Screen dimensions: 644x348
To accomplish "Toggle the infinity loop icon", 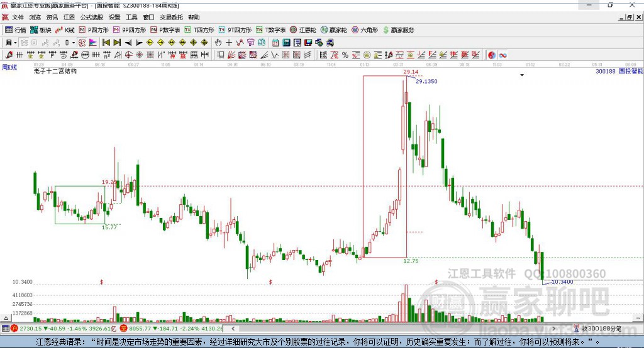I will (502, 55).
